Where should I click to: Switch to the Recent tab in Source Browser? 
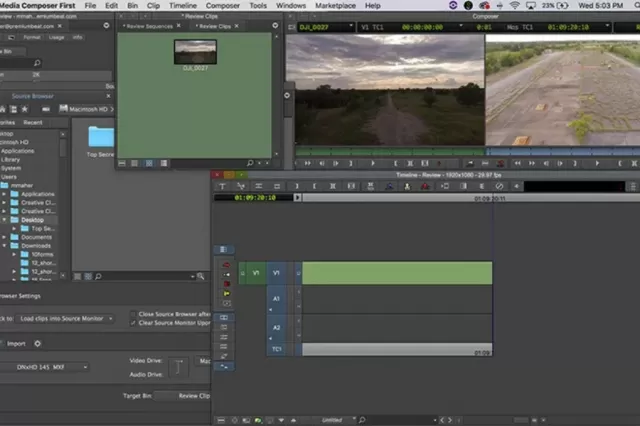click(x=33, y=122)
